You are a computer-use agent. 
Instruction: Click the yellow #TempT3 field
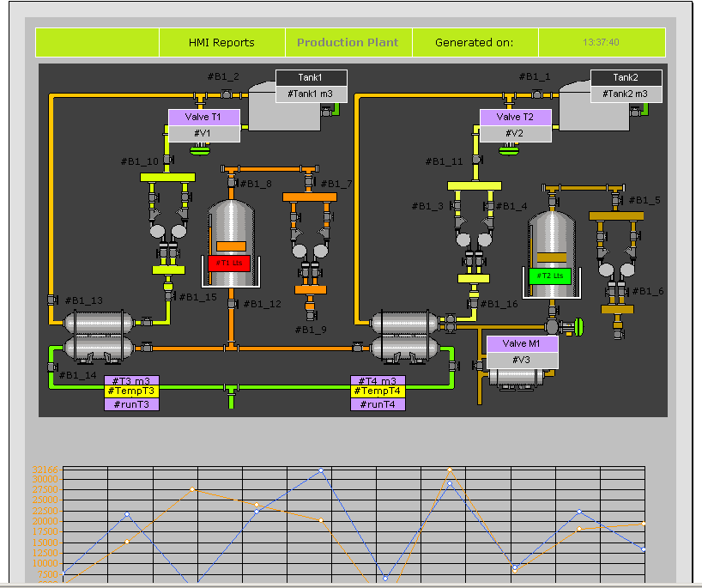(131, 391)
